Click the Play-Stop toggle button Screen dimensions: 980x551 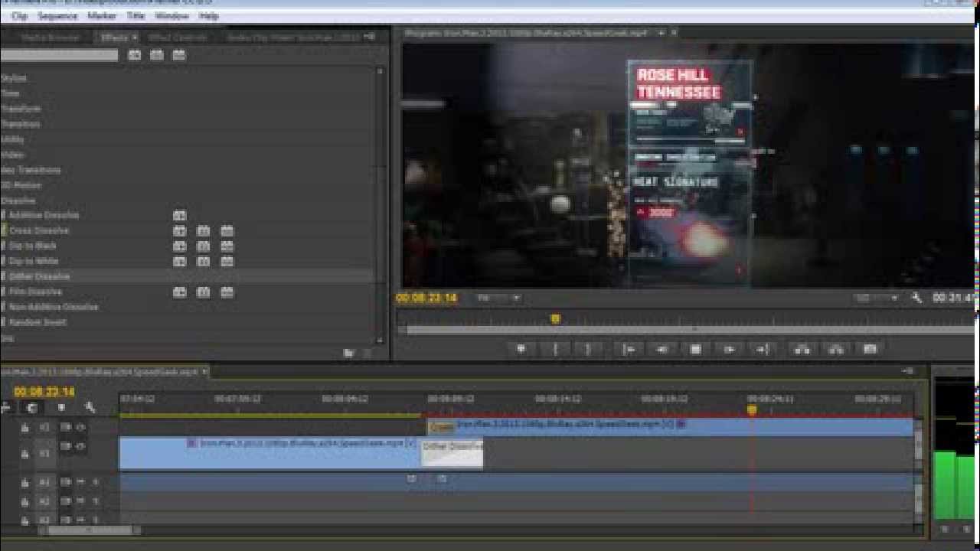696,349
